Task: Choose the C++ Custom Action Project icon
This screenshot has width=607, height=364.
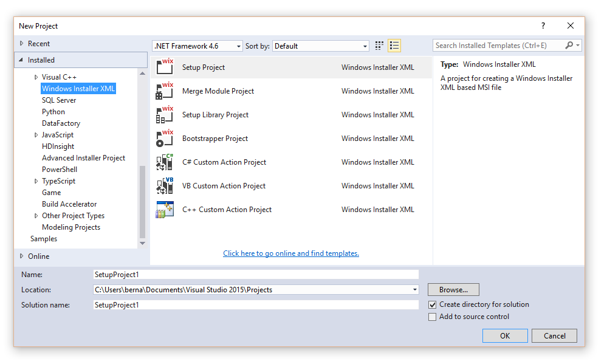Action: pyautogui.click(x=165, y=210)
